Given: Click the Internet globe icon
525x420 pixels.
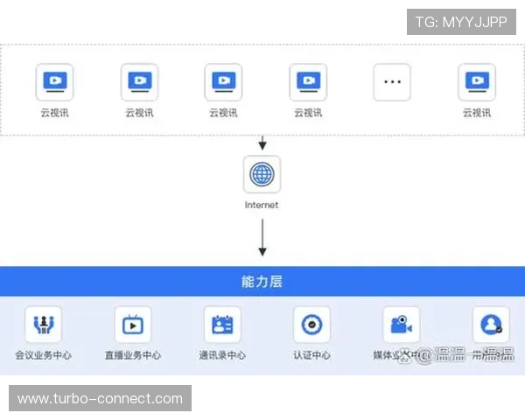Looking at the screenshot, I should click(x=262, y=174).
